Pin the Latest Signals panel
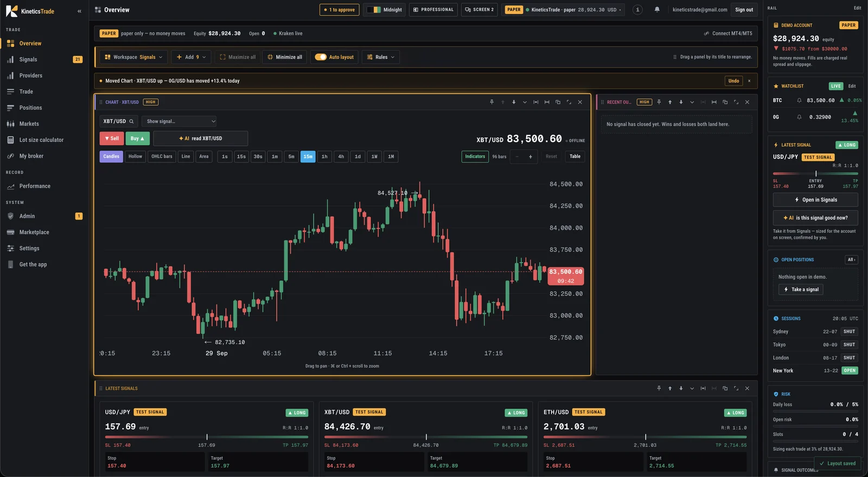Screen dimensions: 868x477 coord(659,388)
